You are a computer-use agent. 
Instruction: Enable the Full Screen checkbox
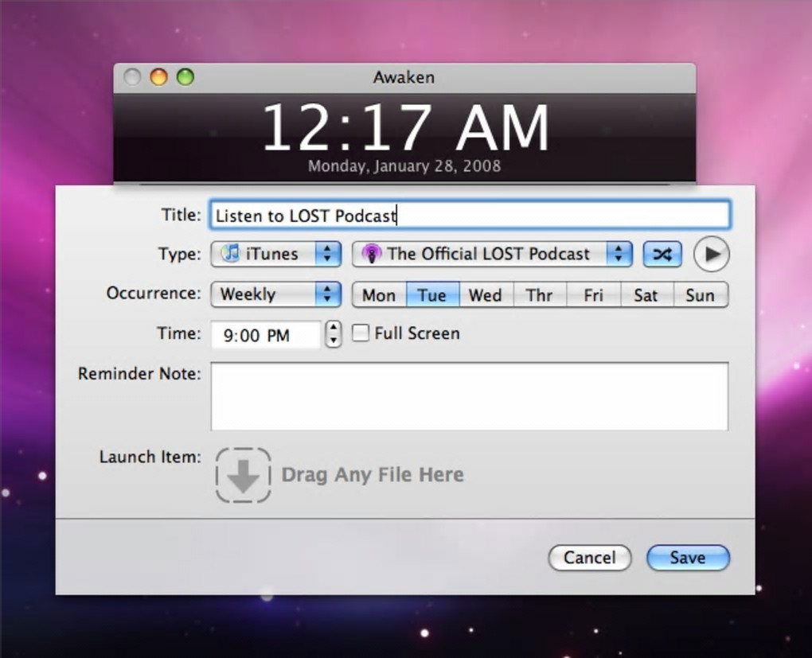[x=361, y=333]
